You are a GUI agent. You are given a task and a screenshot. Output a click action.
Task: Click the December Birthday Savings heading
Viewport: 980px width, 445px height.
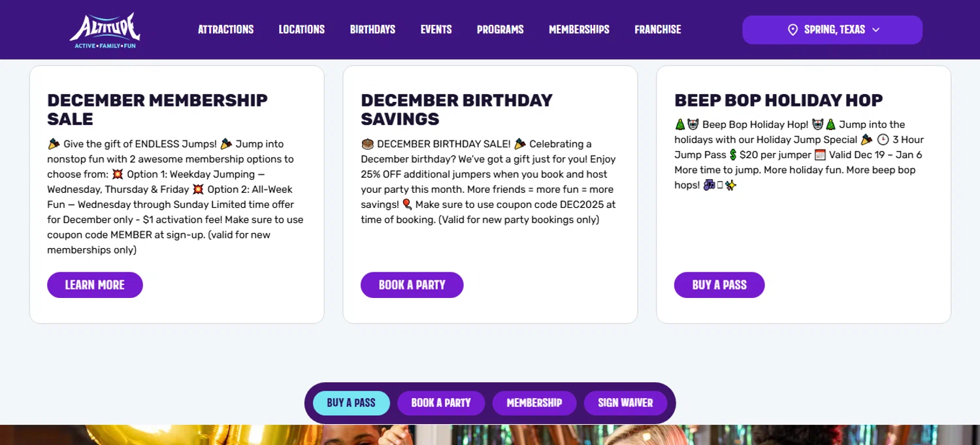(457, 110)
